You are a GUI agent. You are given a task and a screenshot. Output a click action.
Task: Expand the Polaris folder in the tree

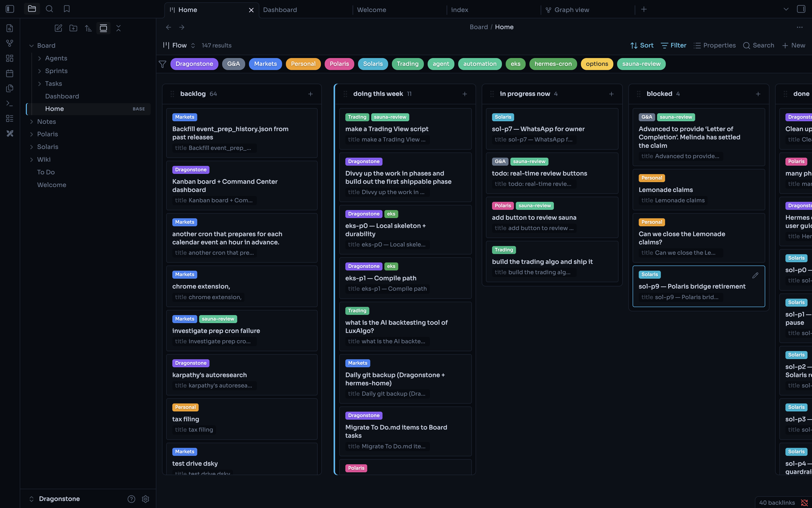pyautogui.click(x=32, y=134)
